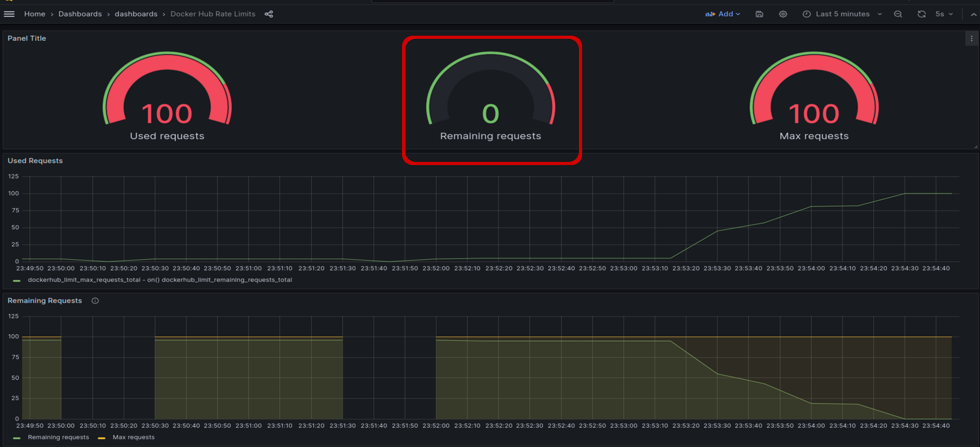The image size is (980, 447).
Task: Show the Remaining Requests panel info icon
Action: point(95,301)
